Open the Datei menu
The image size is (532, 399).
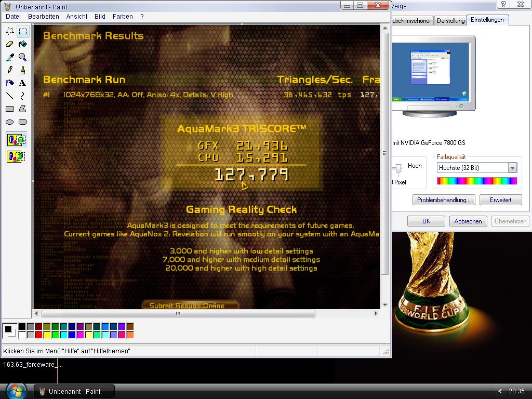point(13,17)
